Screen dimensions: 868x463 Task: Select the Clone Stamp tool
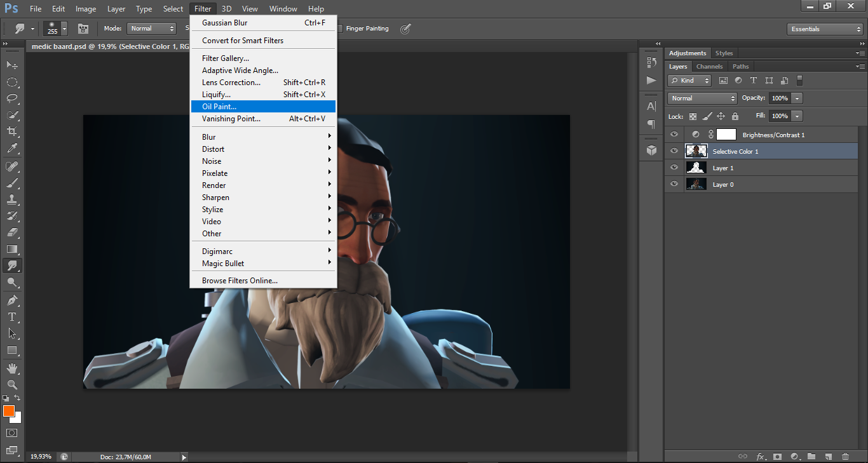[12, 199]
